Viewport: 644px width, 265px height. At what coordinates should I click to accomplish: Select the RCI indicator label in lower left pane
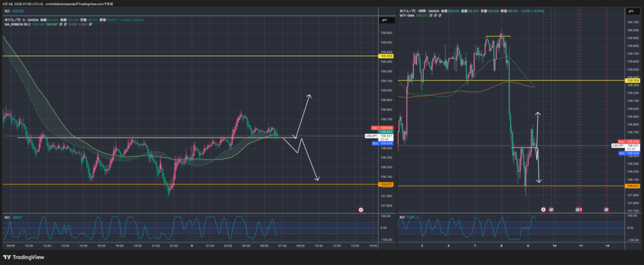6,217
